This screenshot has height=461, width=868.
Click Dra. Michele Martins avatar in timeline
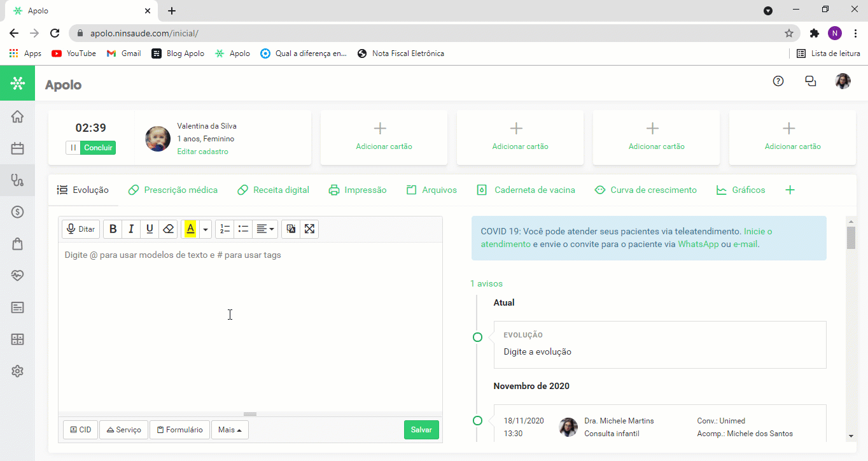click(568, 427)
